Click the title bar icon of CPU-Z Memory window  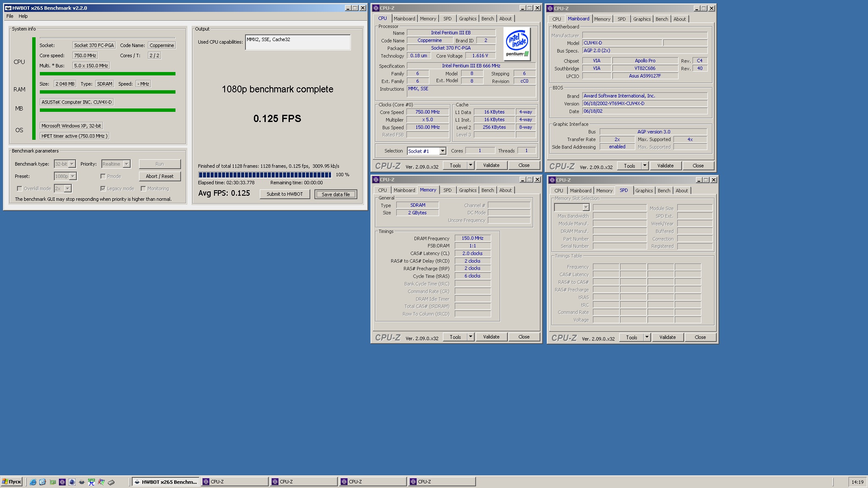click(376, 180)
